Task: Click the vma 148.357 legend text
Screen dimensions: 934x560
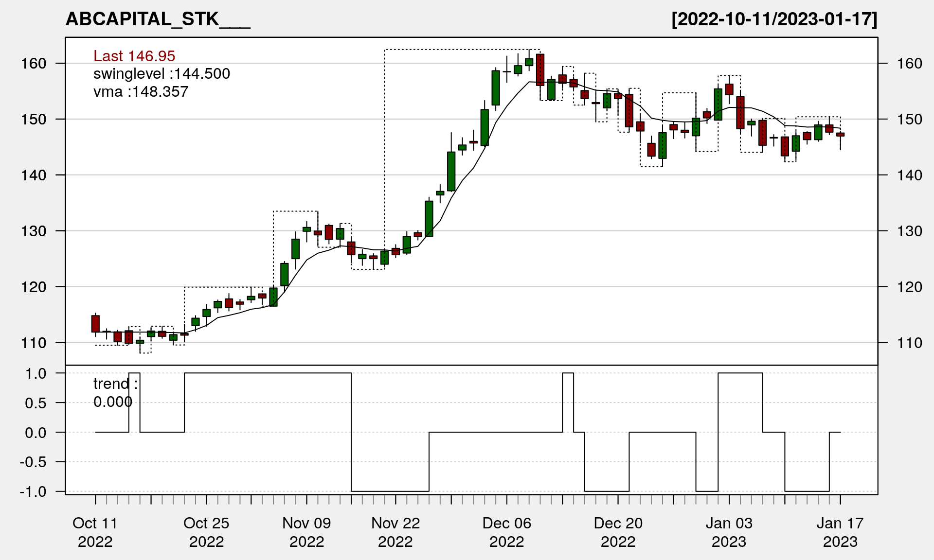Action: click(x=141, y=92)
